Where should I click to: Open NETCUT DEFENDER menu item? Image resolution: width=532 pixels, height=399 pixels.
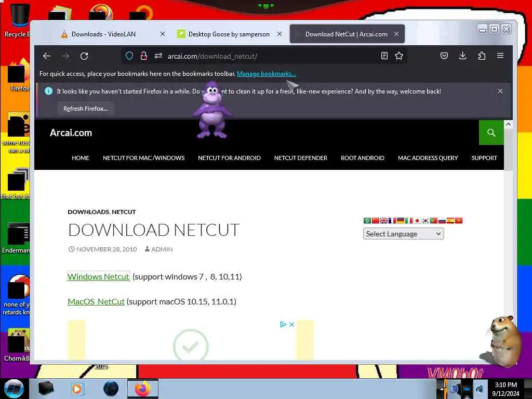point(301,158)
